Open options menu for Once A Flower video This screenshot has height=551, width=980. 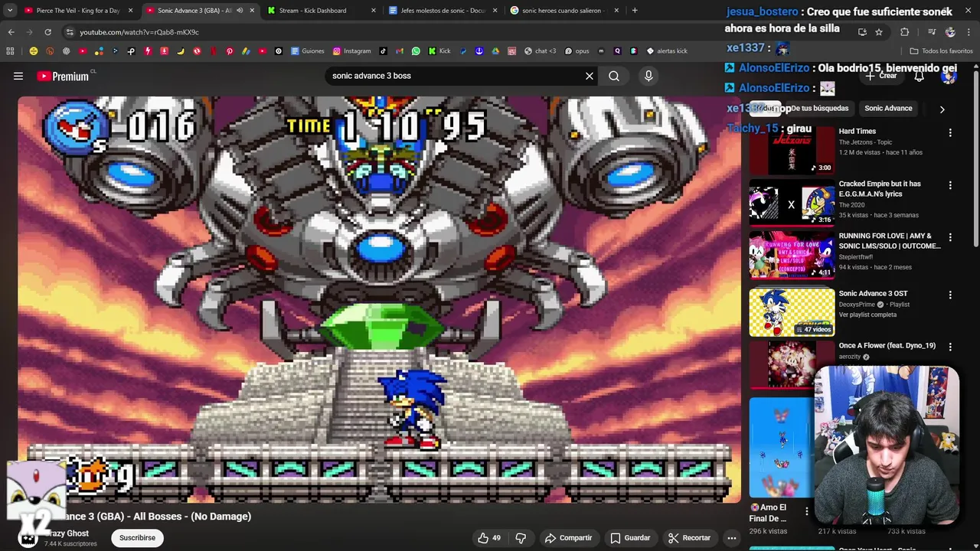(x=950, y=347)
